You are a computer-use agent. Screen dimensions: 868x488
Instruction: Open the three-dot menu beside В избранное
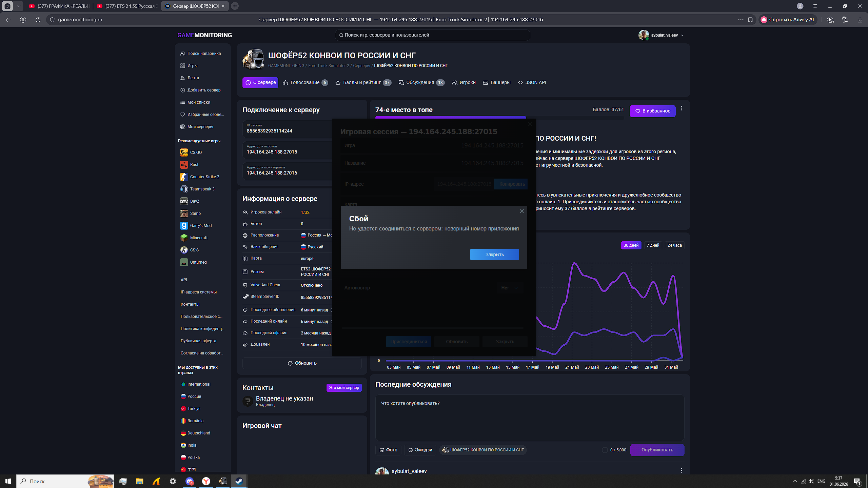click(682, 108)
